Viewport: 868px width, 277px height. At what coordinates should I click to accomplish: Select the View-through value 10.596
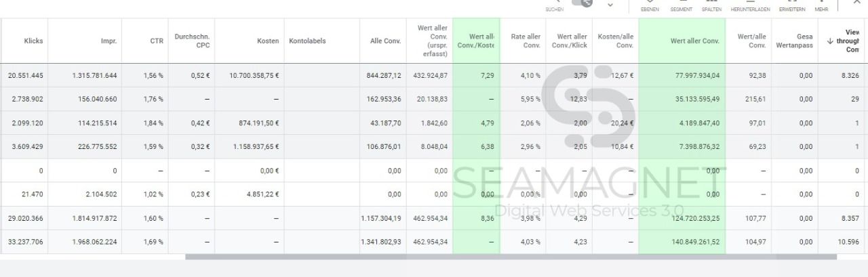[848, 242]
